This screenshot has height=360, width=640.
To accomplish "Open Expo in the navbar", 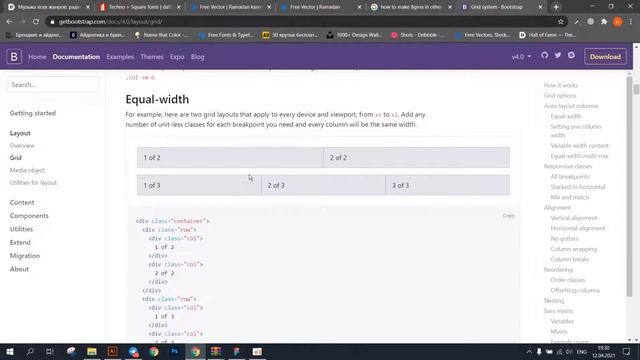I will tap(177, 57).
